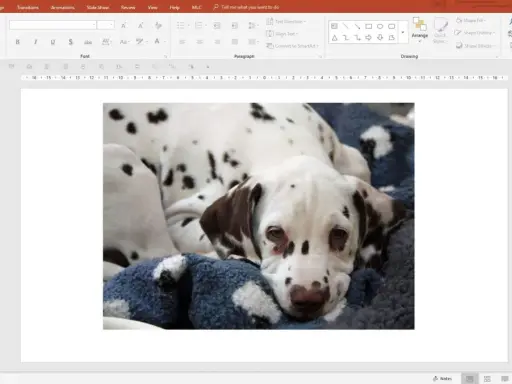
Task: Decrease the font size
Action: 141,25
